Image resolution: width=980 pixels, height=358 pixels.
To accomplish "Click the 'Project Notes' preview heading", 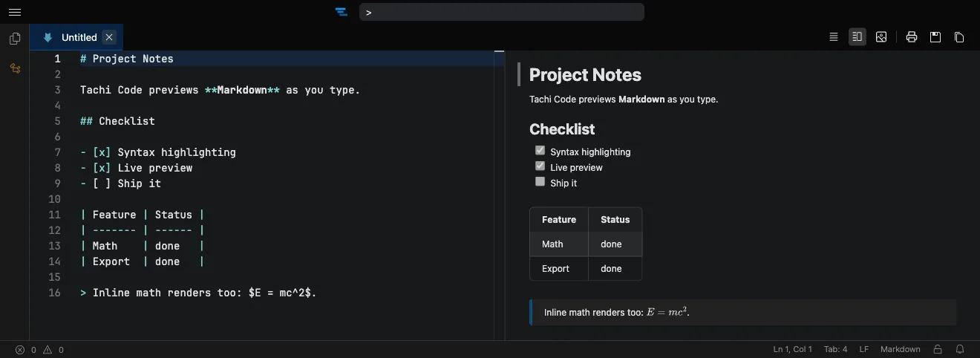I will tap(585, 74).
